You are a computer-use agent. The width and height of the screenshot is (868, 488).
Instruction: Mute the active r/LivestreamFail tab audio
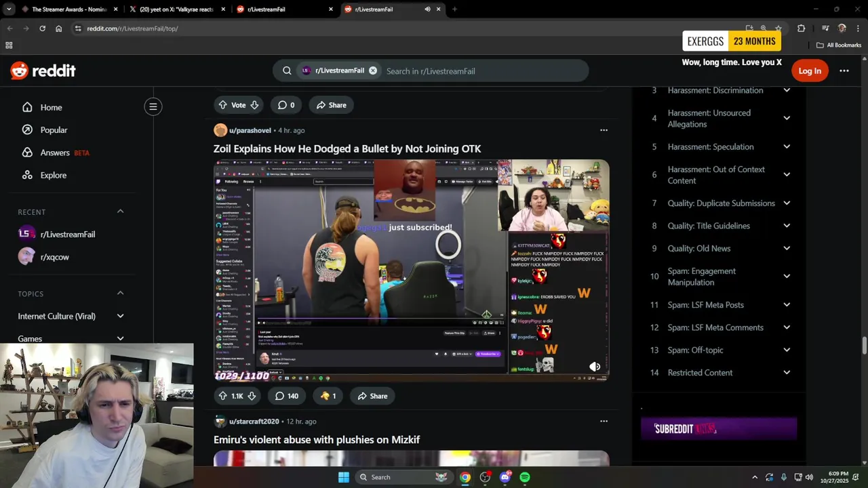[427, 9]
